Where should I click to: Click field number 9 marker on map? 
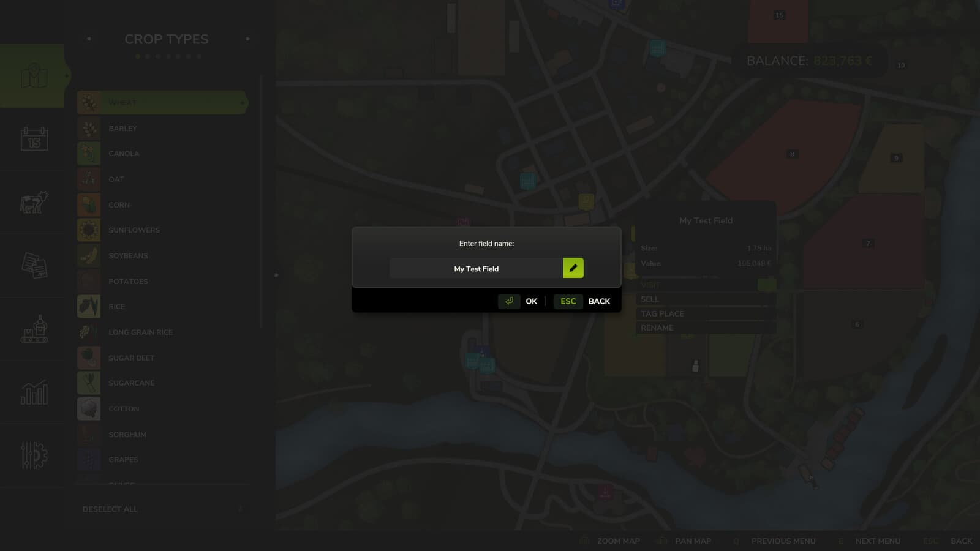896,158
